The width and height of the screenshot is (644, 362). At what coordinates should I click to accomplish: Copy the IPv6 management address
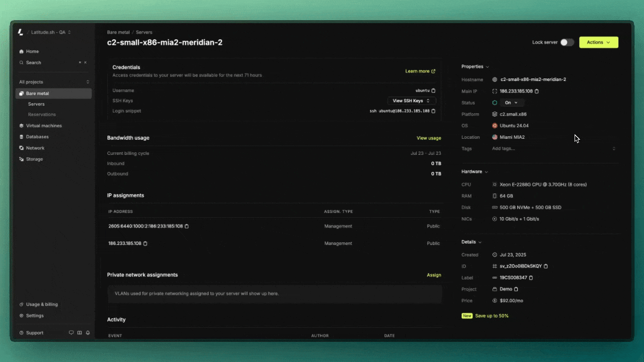click(187, 226)
